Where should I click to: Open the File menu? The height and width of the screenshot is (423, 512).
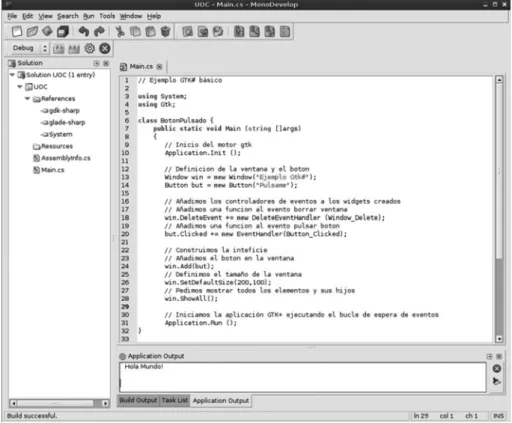tap(12, 16)
